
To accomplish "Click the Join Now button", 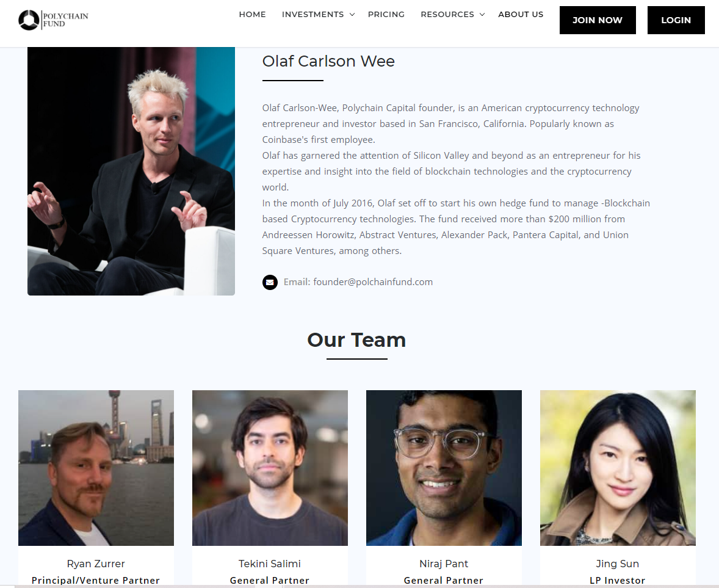I will pos(598,20).
